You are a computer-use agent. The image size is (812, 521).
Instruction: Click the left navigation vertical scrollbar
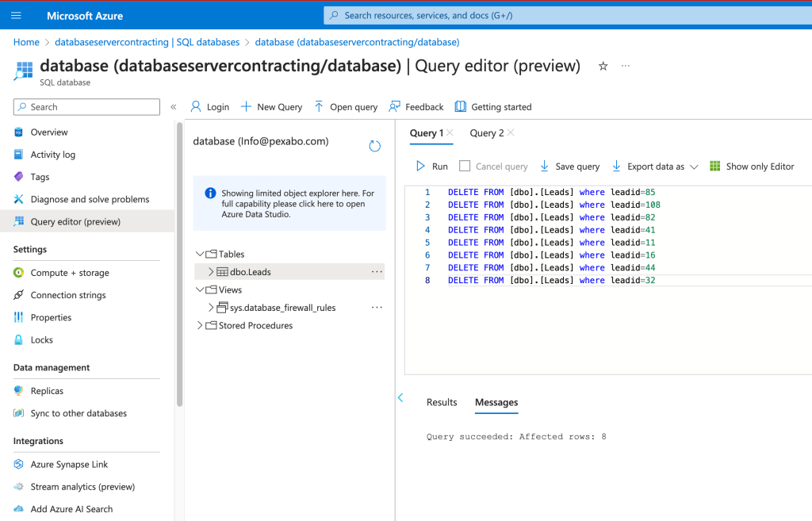pyautogui.click(x=180, y=264)
